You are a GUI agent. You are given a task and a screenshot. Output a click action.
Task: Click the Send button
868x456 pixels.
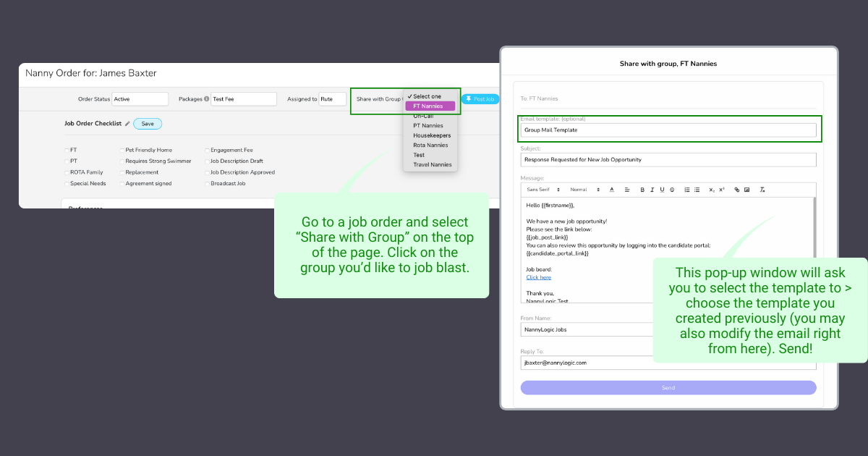click(668, 388)
